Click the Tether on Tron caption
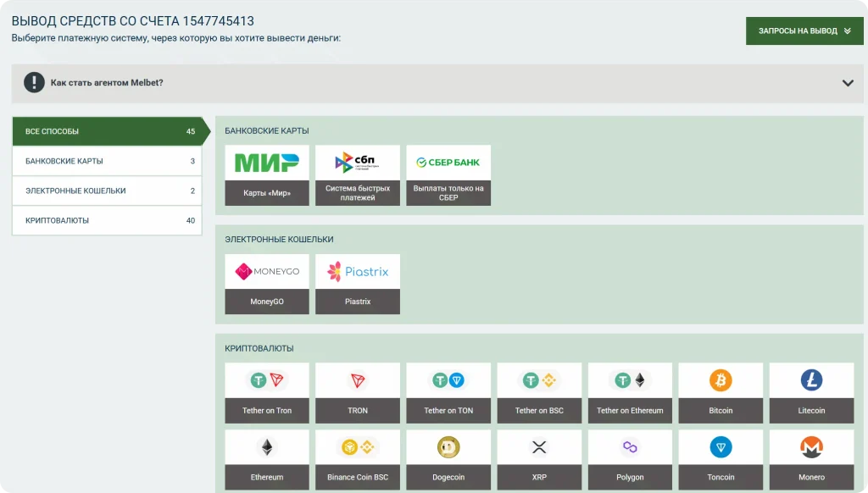The image size is (868, 493). click(267, 411)
